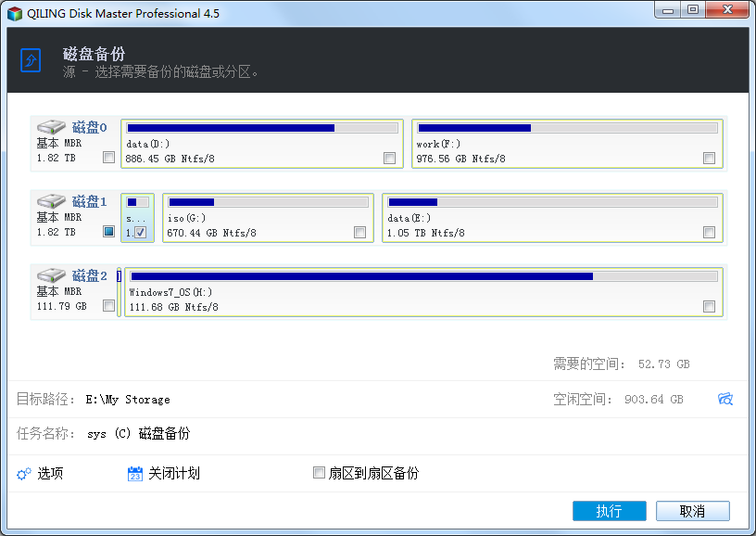
Task: Click the 执行 button
Action: pyautogui.click(x=610, y=511)
